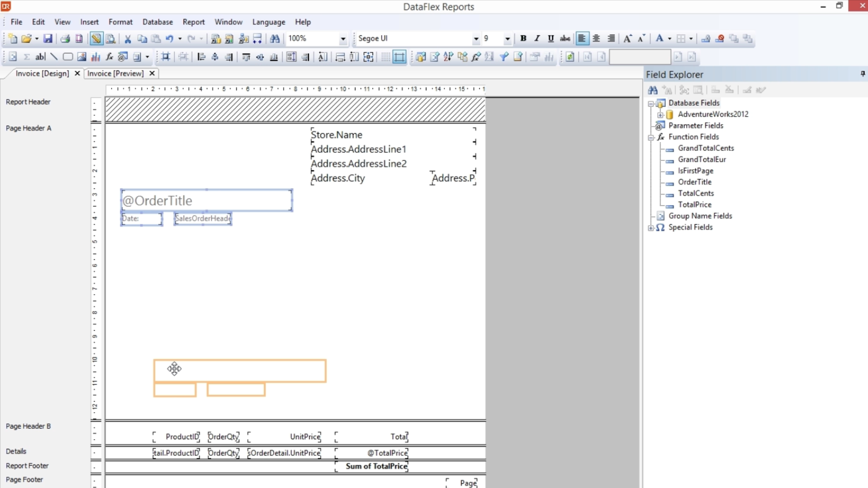This screenshot has width=868, height=488.
Task: Open the zoom percentage dropdown
Action: click(x=343, y=39)
